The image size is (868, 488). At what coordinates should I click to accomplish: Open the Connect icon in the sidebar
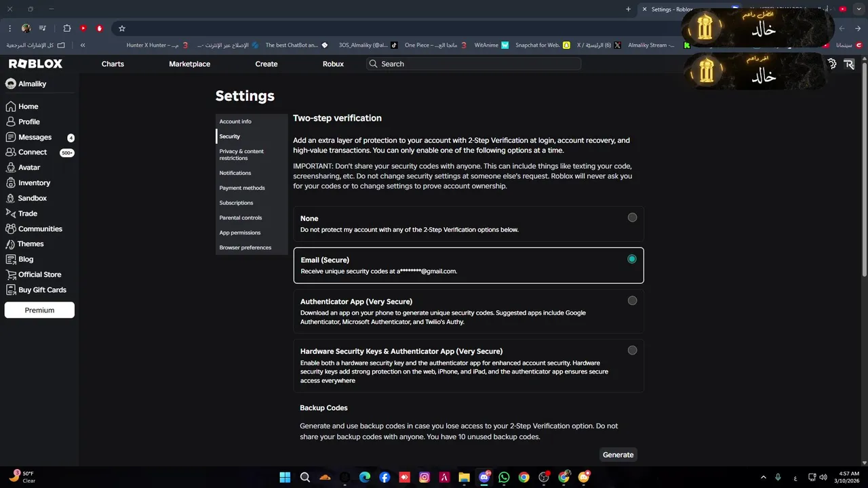[x=10, y=152]
